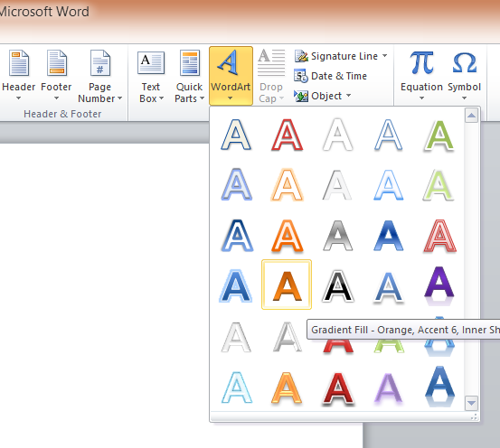Click the Drop Cap button

pyautogui.click(x=271, y=76)
